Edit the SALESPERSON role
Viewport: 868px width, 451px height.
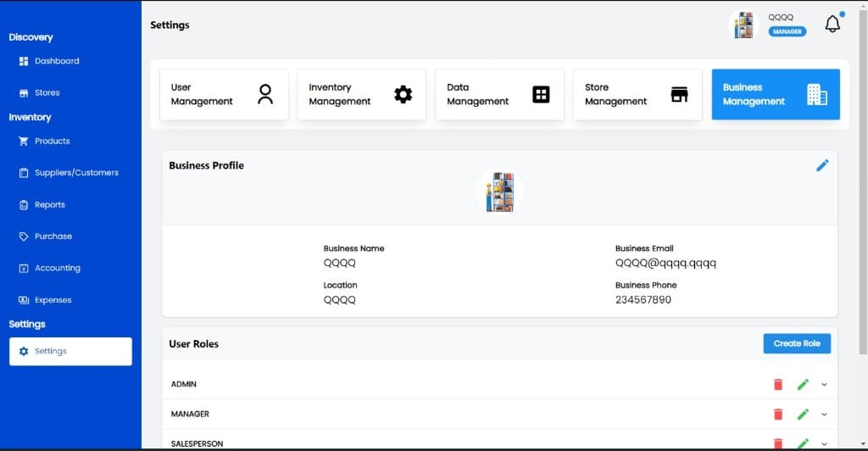click(x=803, y=443)
